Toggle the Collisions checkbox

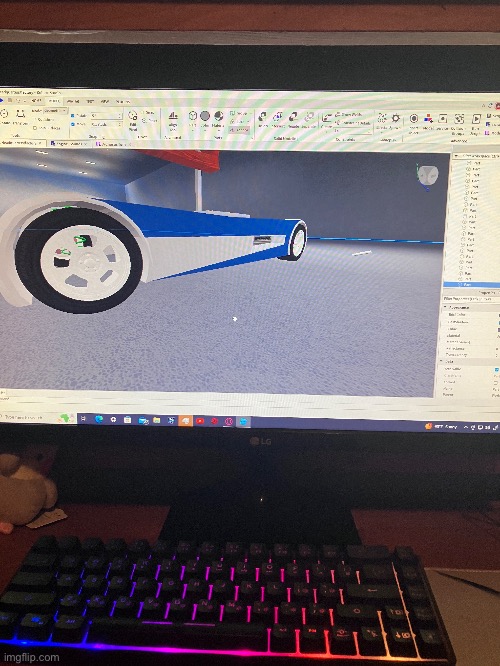click(x=43, y=119)
